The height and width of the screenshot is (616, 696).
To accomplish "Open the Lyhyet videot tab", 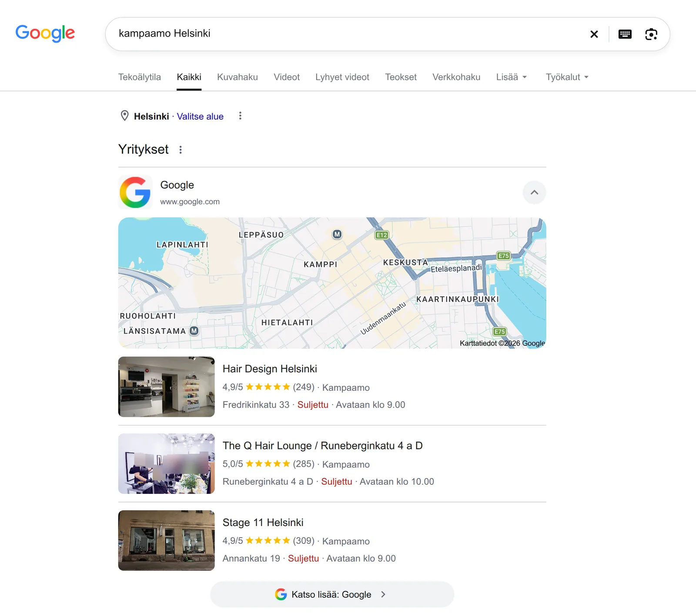I will click(342, 77).
